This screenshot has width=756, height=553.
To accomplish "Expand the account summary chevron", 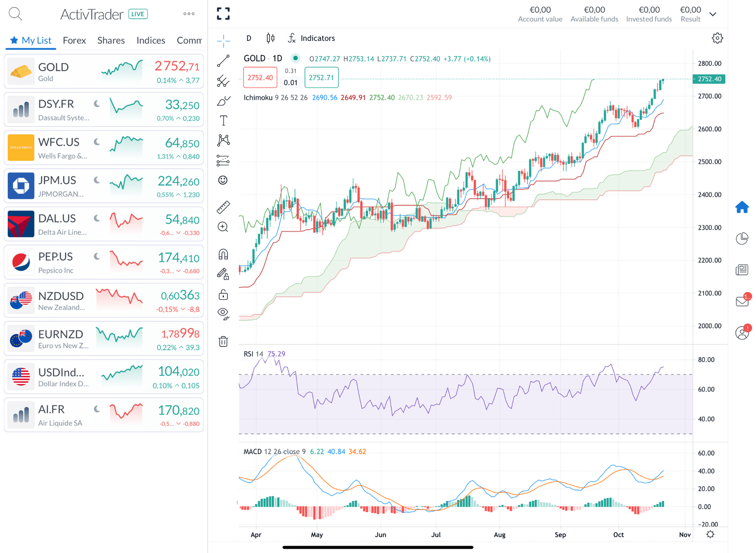I will tap(713, 14).
